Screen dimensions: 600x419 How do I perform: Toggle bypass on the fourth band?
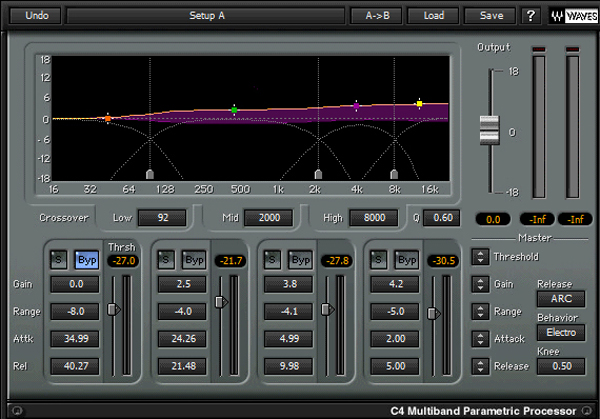click(405, 260)
